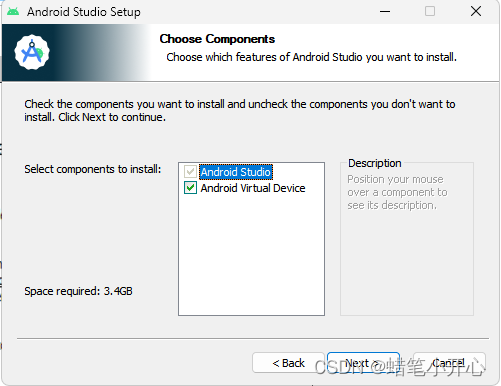The height and width of the screenshot is (386, 501).
Task: Click the Android Studio compass logo in banner
Action: [x=32, y=52]
